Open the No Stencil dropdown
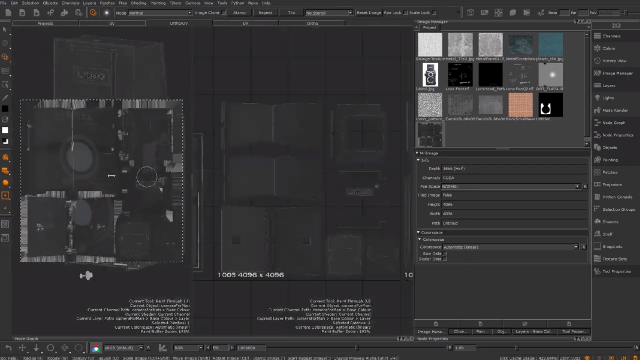Viewport: 640px width, 360px height. [x=329, y=13]
